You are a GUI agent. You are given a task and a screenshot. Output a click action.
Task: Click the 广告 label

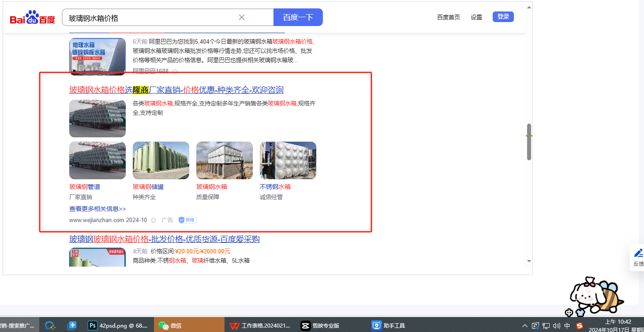[x=167, y=220]
